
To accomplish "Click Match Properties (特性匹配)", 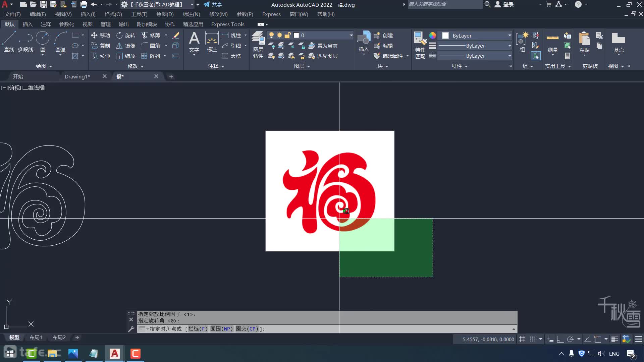I will (420, 45).
